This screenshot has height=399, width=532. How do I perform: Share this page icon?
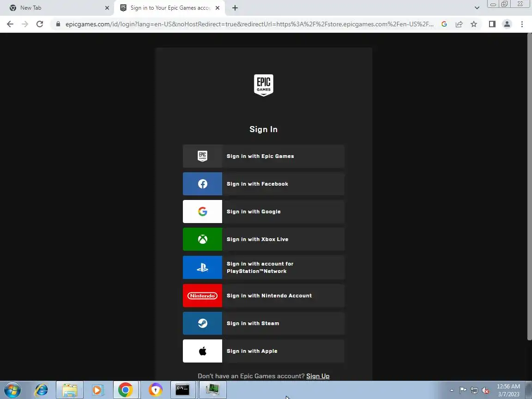pos(459,24)
